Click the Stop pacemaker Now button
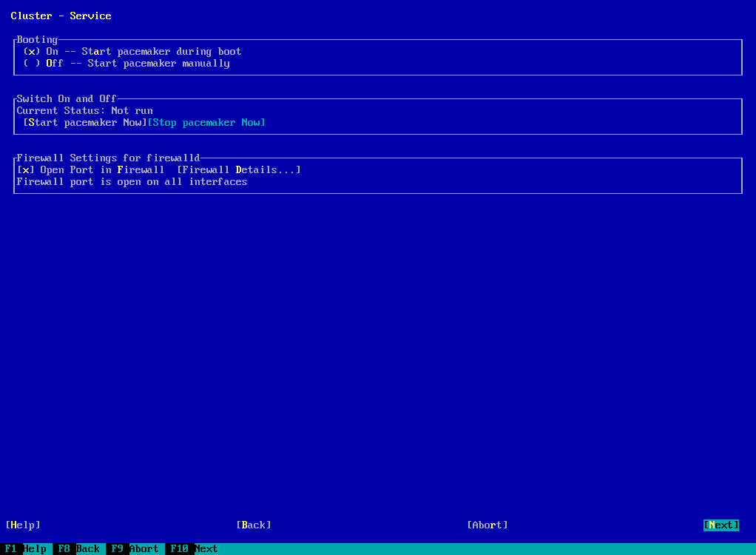 (206, 123)
